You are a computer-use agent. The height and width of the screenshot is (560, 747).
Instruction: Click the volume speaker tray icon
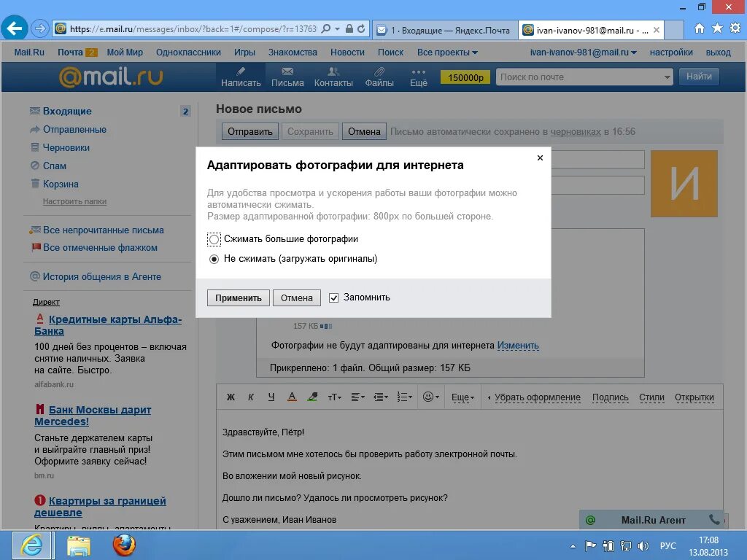tap(643, 546)
